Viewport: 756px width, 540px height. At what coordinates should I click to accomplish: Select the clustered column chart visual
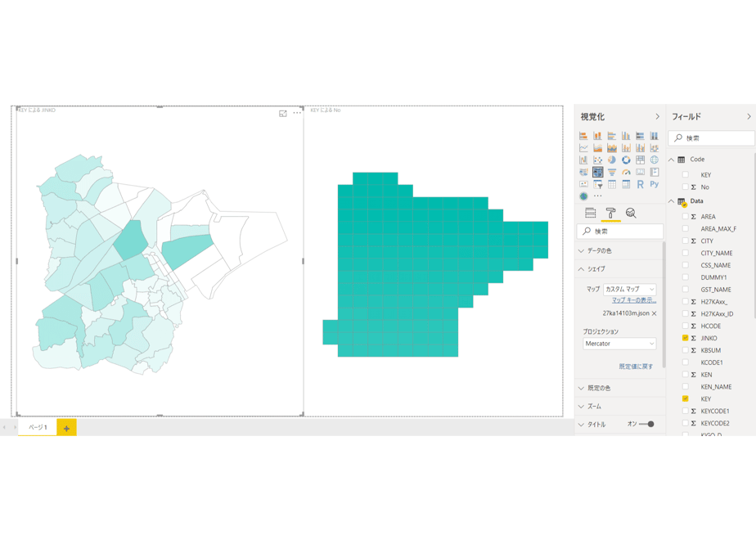(626, 136)
